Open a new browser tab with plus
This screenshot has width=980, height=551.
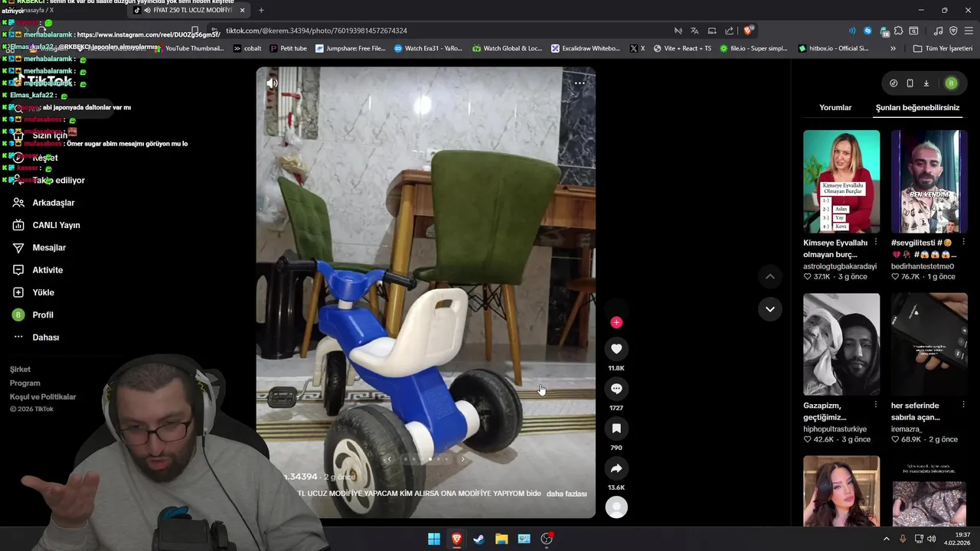click(261, 10)
